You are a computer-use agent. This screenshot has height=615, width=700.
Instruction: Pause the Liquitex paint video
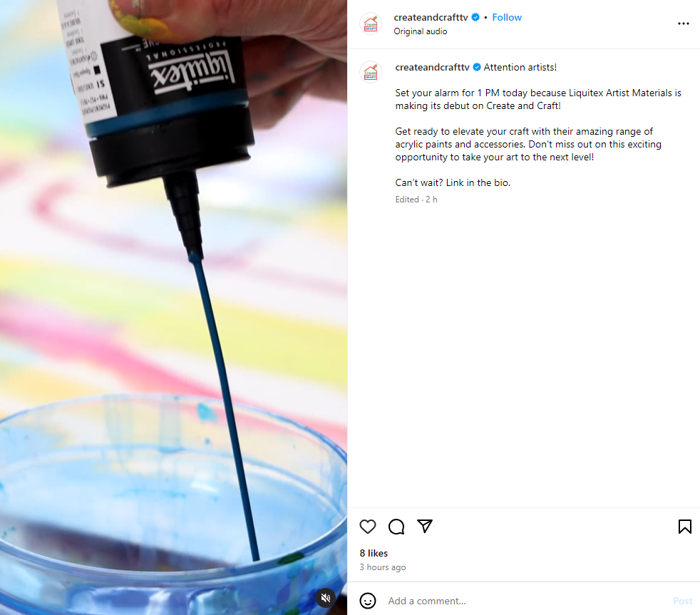(x=173, y=308)
